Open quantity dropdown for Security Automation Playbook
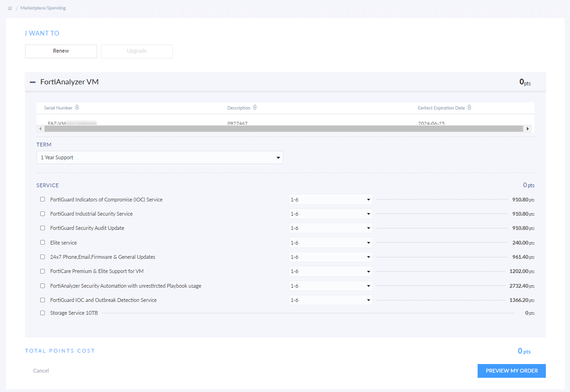Viewport: 570px width, 392px height. click(330, 286)
